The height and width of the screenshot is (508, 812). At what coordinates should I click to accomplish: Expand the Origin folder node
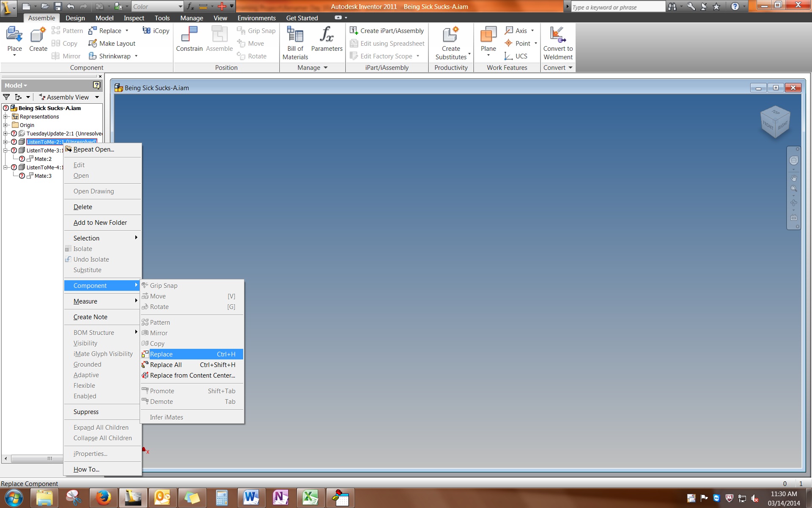tap(5, 125)
